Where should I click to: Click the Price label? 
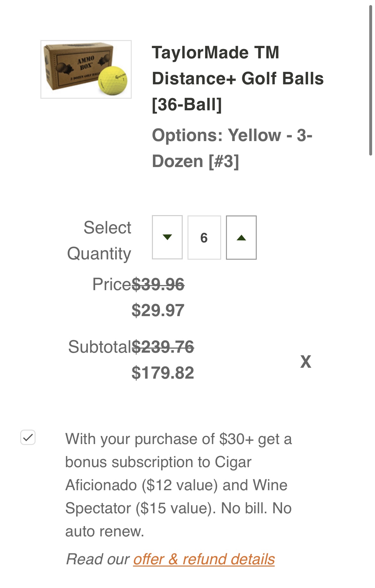pyautogui.click(x=112, y=284)
